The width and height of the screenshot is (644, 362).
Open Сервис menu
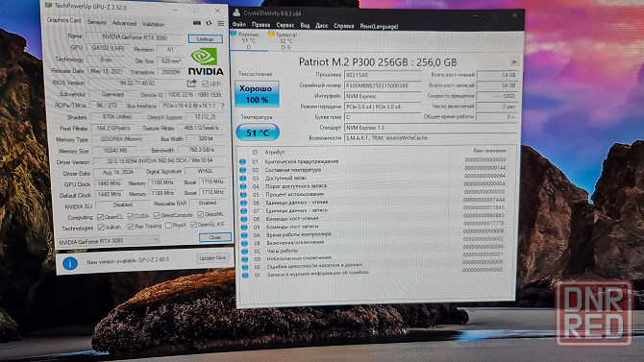(285, 26)
